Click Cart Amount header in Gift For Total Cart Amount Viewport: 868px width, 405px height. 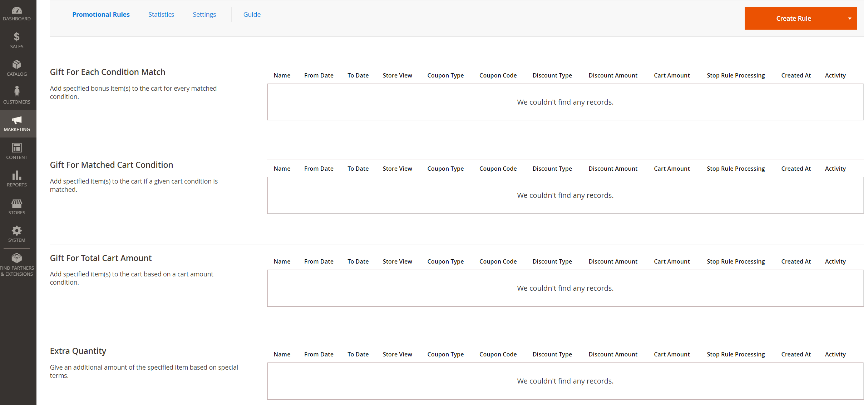[x=672, y=261]
